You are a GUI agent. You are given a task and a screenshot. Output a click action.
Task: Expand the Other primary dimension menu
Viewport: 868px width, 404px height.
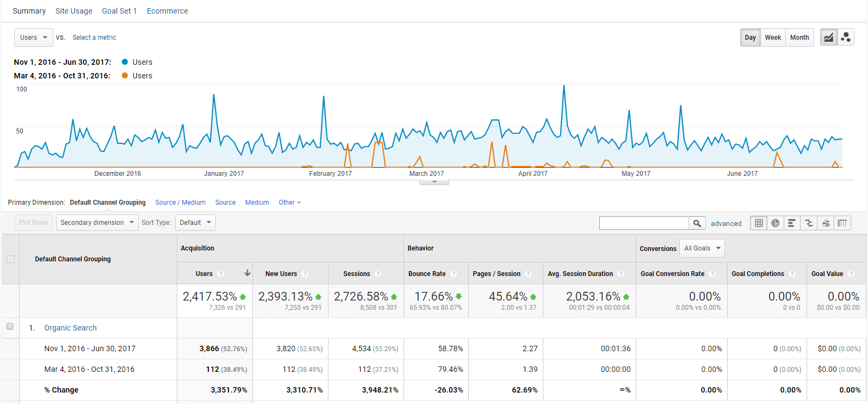tap(290, 203)
